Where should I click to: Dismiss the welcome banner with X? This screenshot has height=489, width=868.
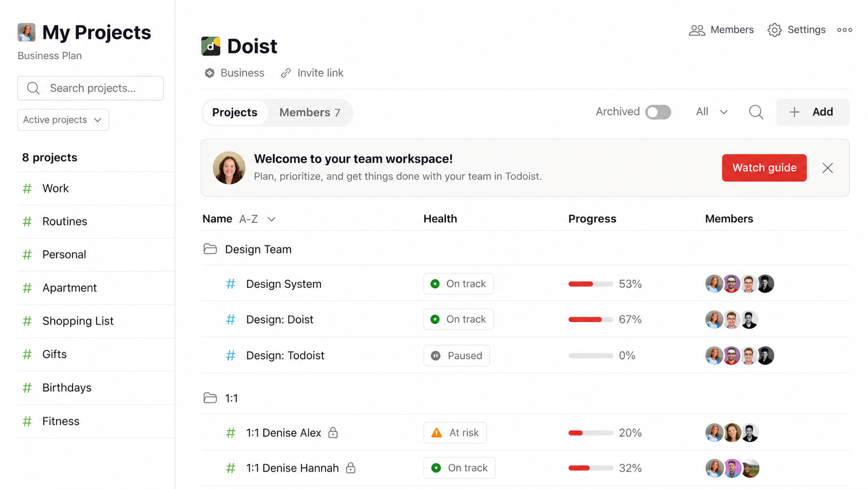point(828,168)
